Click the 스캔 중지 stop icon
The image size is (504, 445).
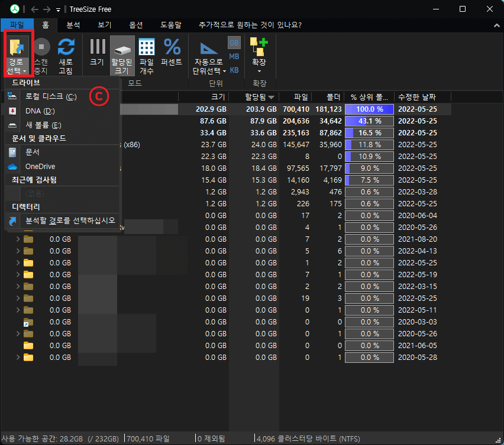[x=41, y=47]
